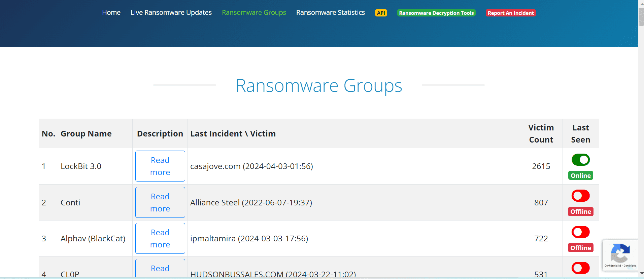Toggle LockBit 3.0 online status switch

click(x=581, y=160)
